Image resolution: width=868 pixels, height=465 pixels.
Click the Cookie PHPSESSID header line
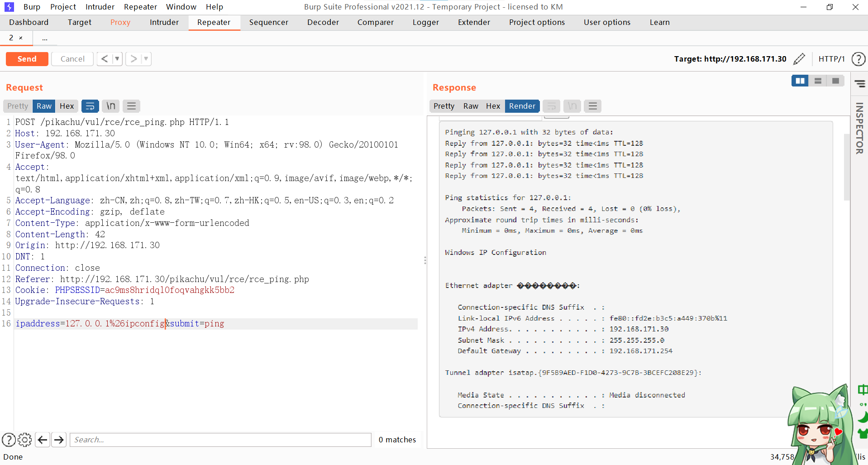pos(125,290)
